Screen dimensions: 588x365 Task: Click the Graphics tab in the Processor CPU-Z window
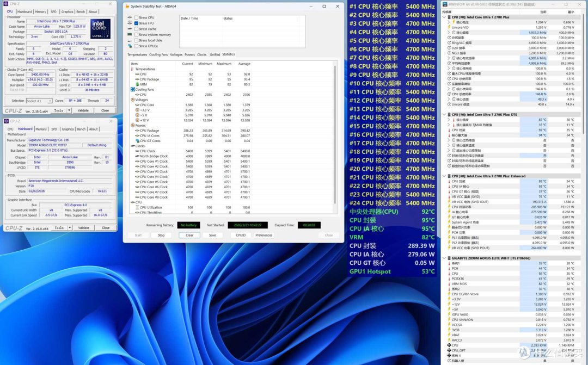pyautogui.click(x=67, y=11)
